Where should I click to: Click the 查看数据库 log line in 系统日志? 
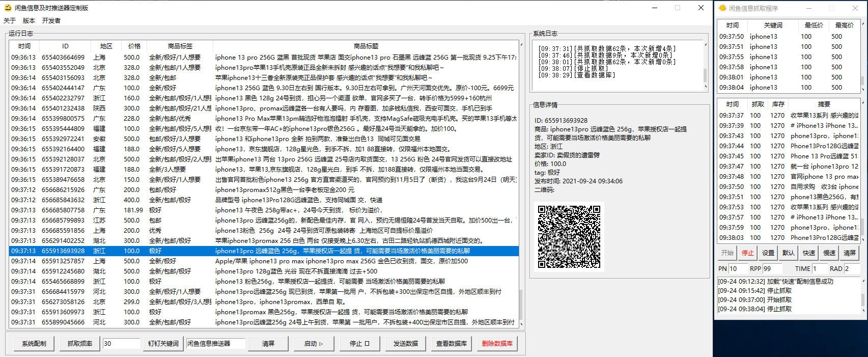point(577,75)
